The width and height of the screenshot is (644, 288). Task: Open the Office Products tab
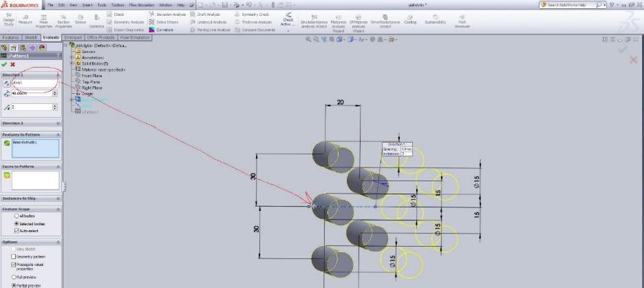[x=101, y=37]
